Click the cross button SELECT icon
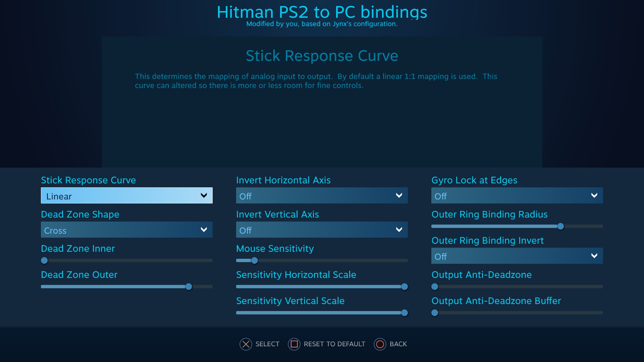The image size is (644, 362). click(246, 344)
